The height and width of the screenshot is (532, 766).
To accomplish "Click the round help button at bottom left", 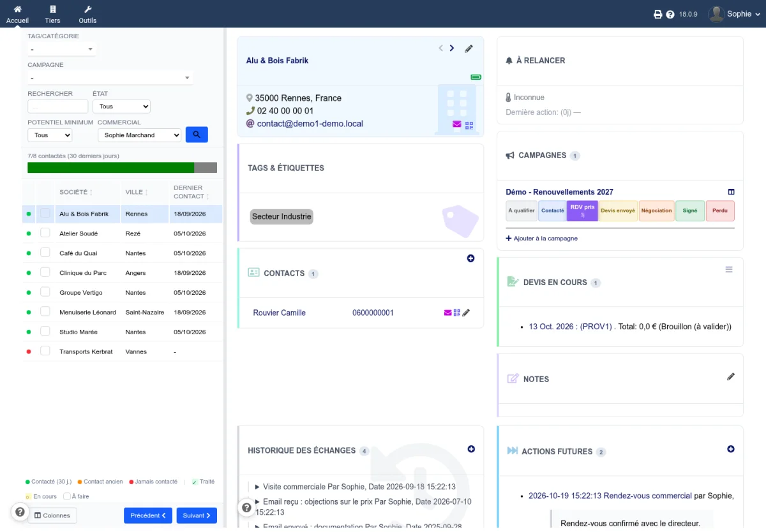I will click(x=20, y=512).
